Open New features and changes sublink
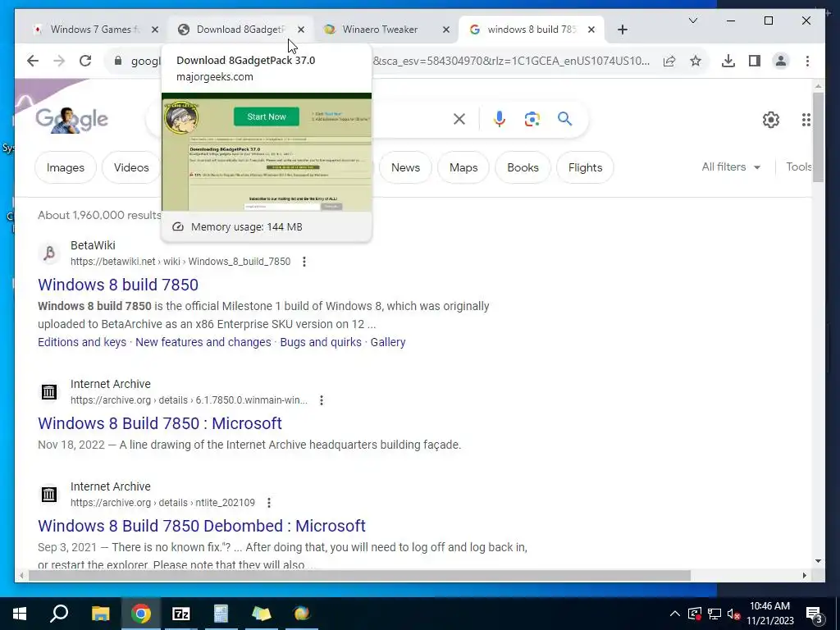Image resolution: width=840 pixels, height=630 pixels. [203, 342]
